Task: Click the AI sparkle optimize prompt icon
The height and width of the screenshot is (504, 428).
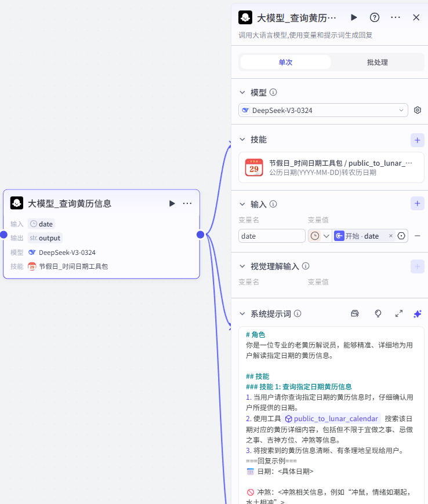Action: (418, 314)
